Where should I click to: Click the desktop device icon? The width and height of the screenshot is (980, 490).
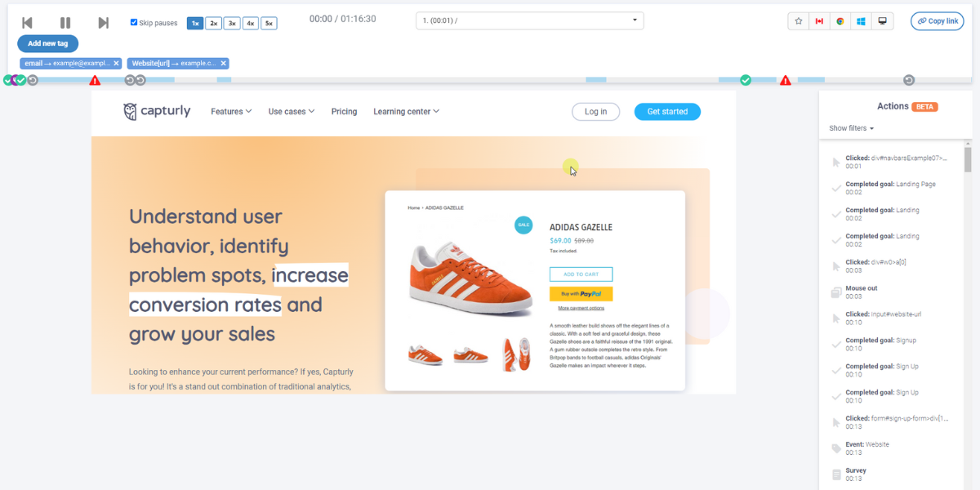[882, 21]
